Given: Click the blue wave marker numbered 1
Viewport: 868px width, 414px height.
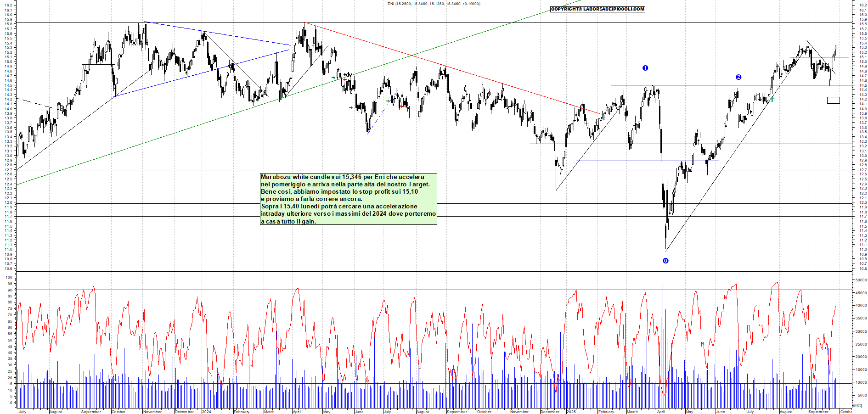Looking at the screenshot, I should [x=645, y=68].
